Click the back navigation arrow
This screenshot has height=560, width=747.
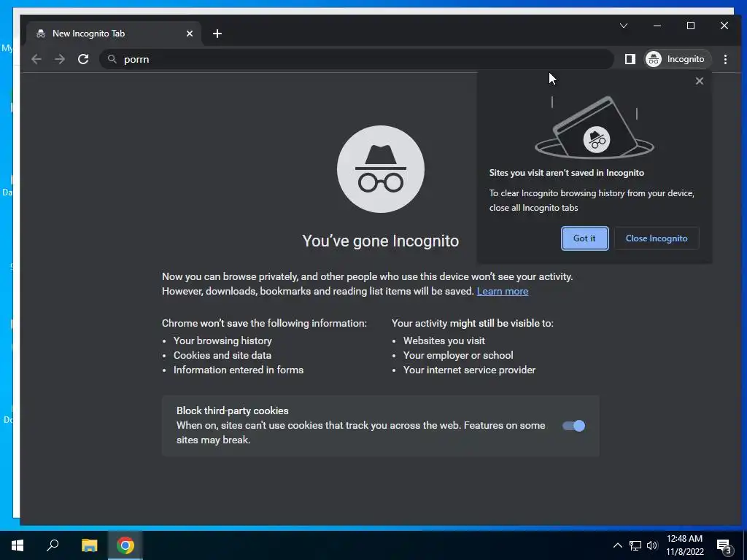click(x=36, y=59)
